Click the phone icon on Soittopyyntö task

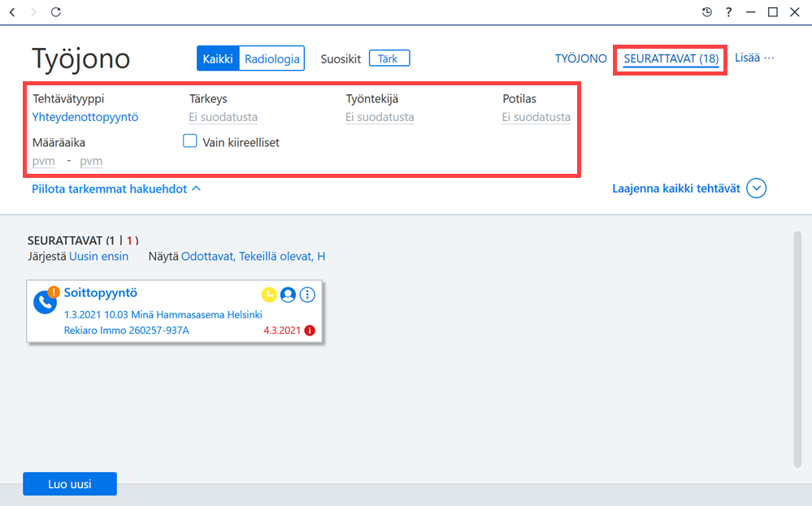point(45,302)
